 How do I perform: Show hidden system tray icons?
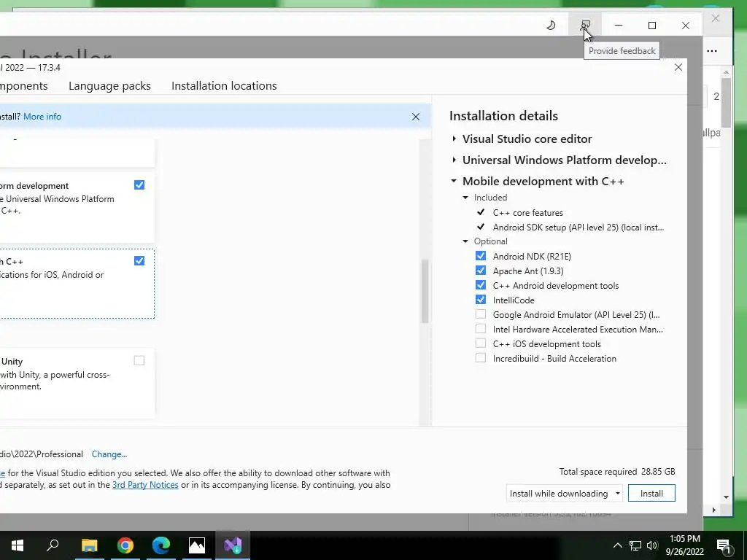tap(617, 545)
